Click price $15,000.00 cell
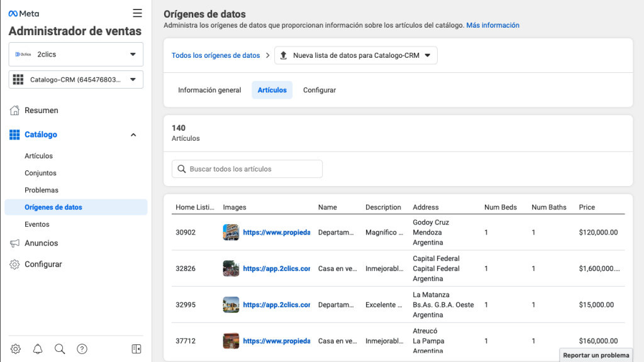Screen dimensions: 644x362 pyautogui.click(x=596, y=305)
